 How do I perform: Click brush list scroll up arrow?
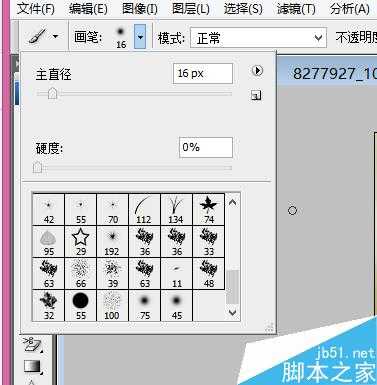pyautogui.click(x=233, y=202)
